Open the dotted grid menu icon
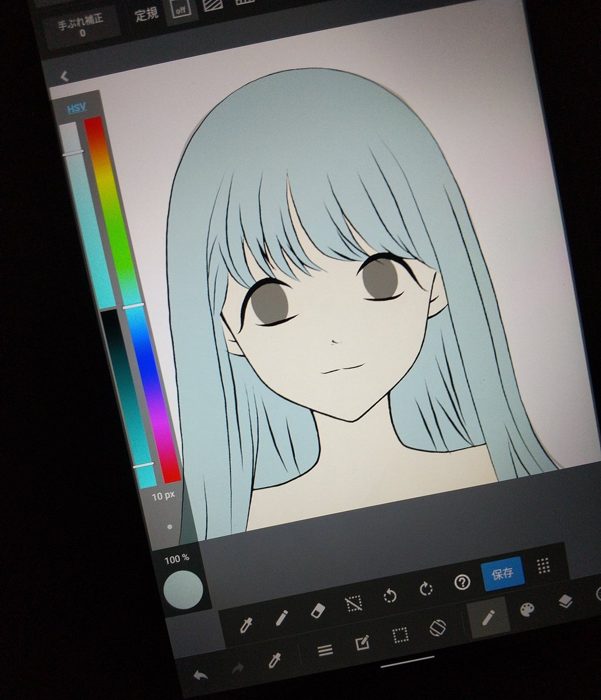 [543, 565]
